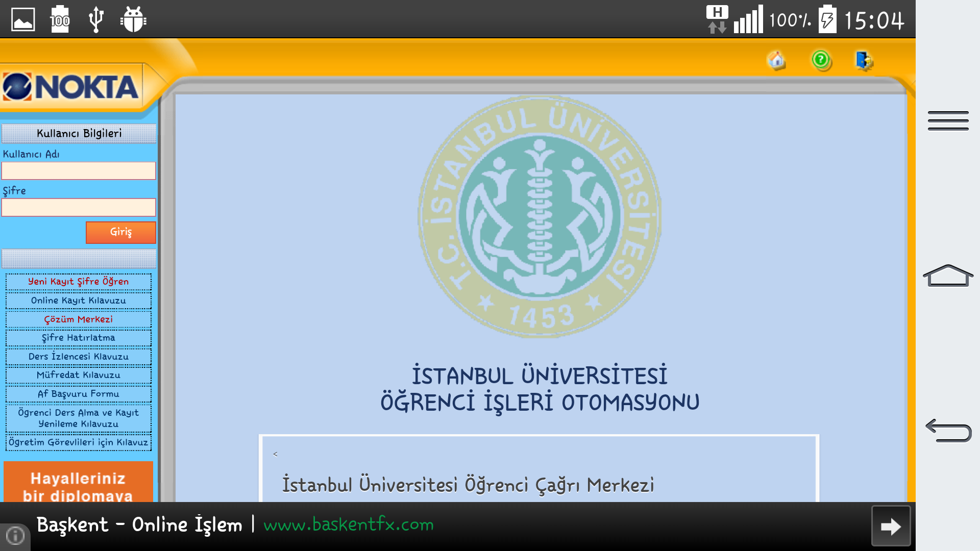980x551 pixels.
Task: Open Çözüm Merkezi link
Action: pyautogui.click(x=79, y=319)
